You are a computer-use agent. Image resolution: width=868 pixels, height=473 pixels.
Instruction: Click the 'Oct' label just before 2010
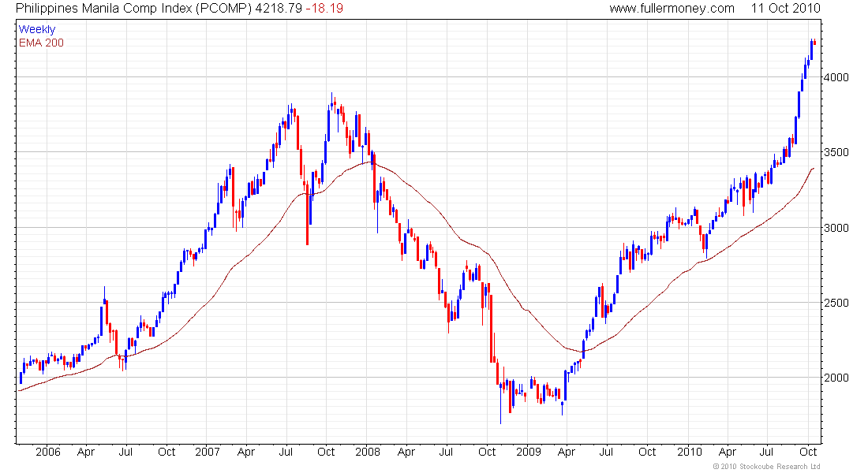click(647, 452)
